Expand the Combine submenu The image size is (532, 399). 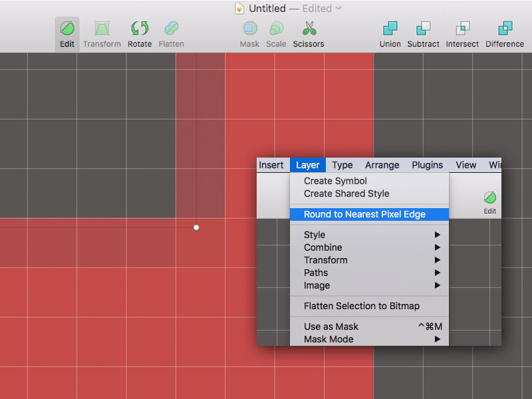369,247
